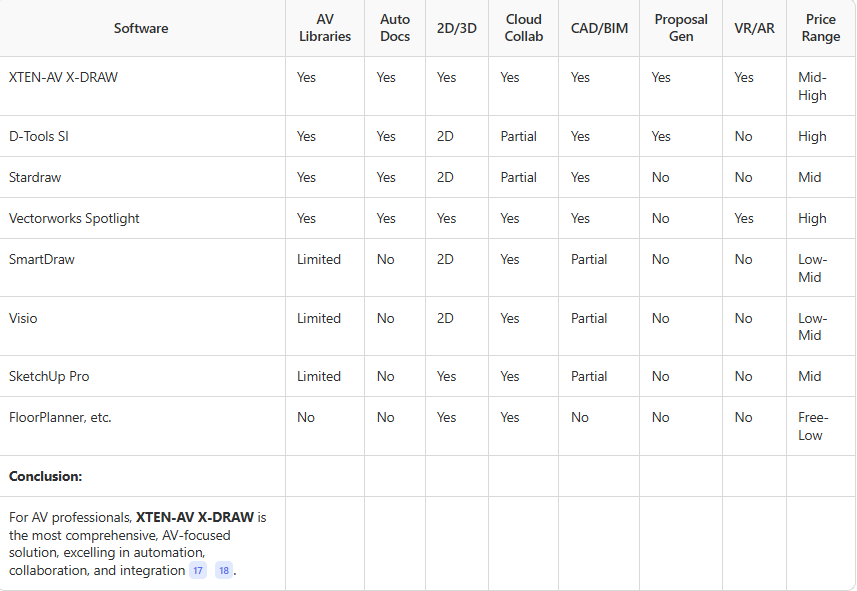The width and height of the screenshot is (857, 591).
Task: Click the Free-Low price cell
Action: tap(813, 426)
